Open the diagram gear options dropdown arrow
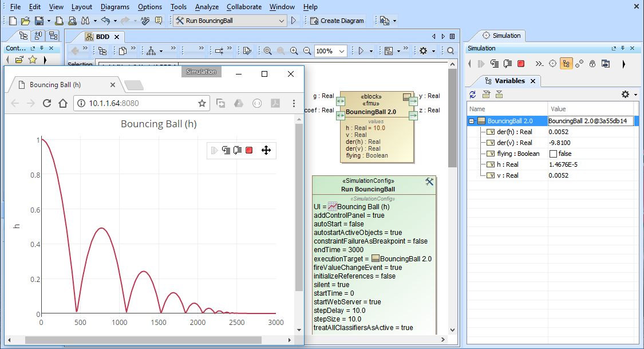The image size is (644, 349). (x=433, y=51)
